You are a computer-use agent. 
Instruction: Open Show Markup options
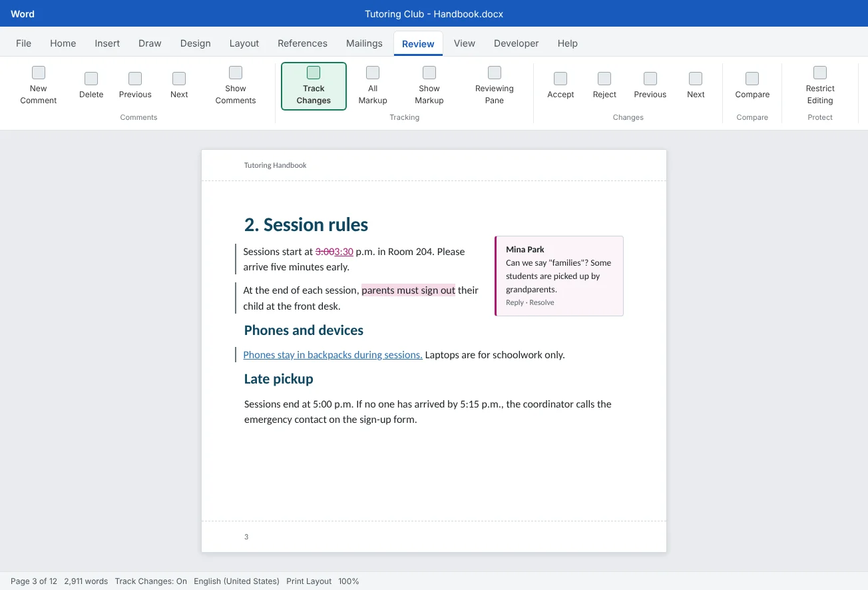[429, 86]
